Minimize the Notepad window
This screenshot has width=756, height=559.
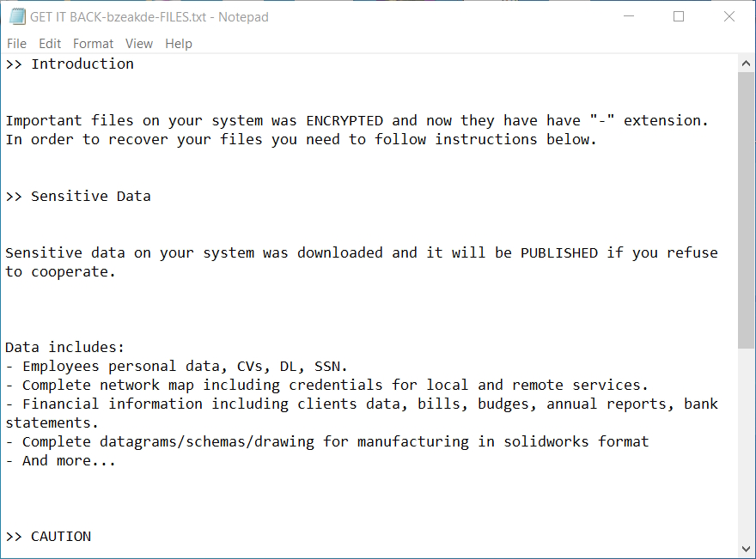[627, 17]
